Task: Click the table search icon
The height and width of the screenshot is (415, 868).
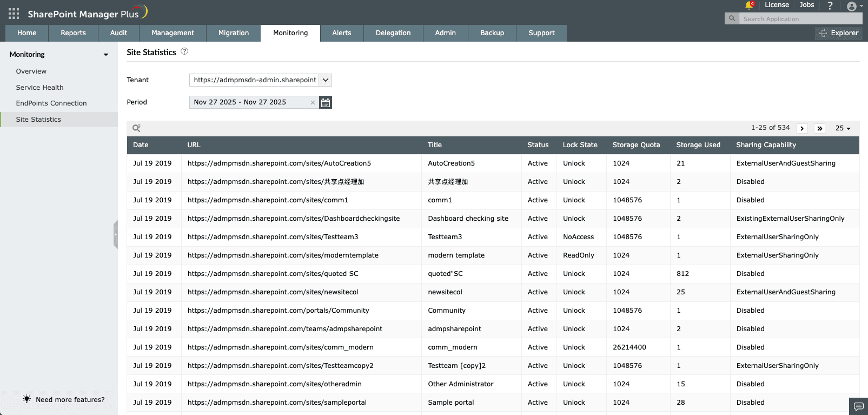Action: coord(136,128)
